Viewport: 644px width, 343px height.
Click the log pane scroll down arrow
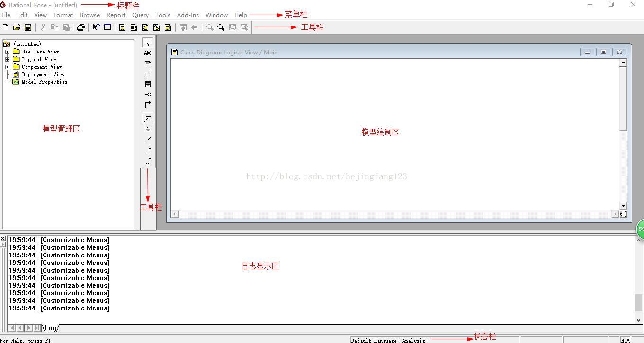click(x=638, y=320)
